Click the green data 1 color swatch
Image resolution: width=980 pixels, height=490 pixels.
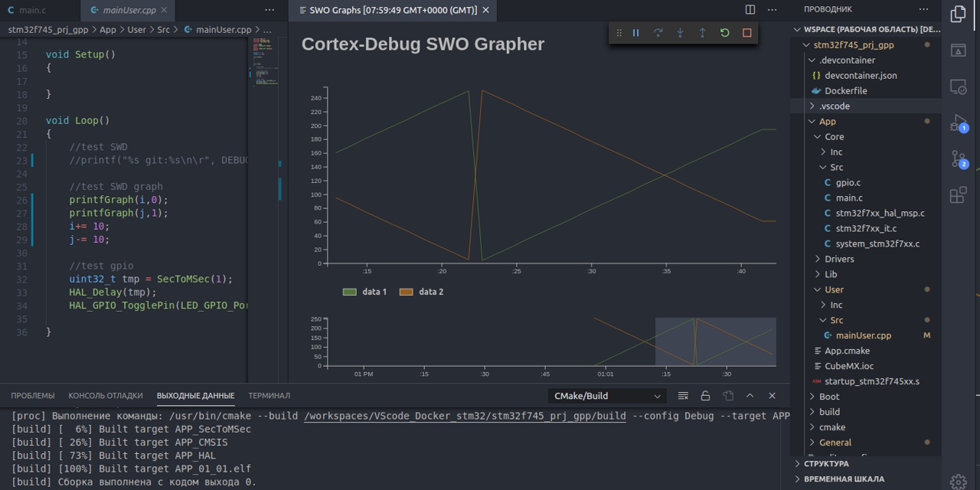pos(350,292)
